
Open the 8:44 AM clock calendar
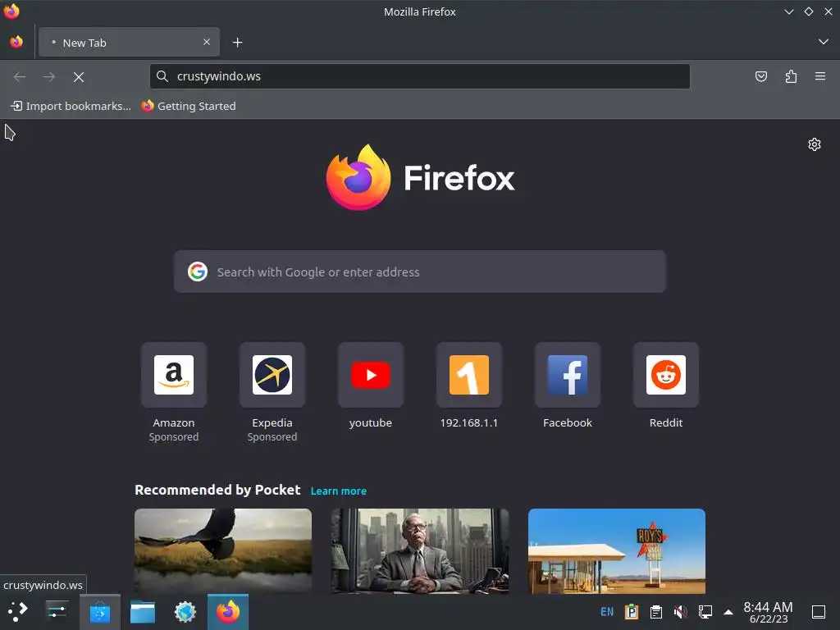(768, 612)
